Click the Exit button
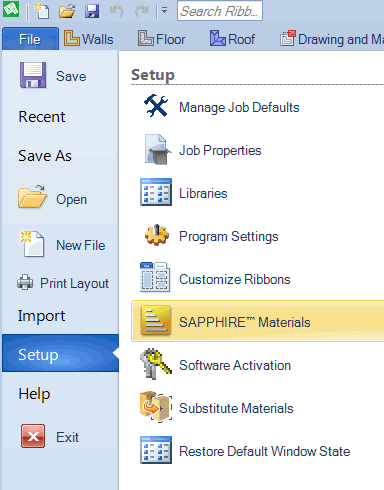The height and width of the screenshot is (490, 384). 50,436
